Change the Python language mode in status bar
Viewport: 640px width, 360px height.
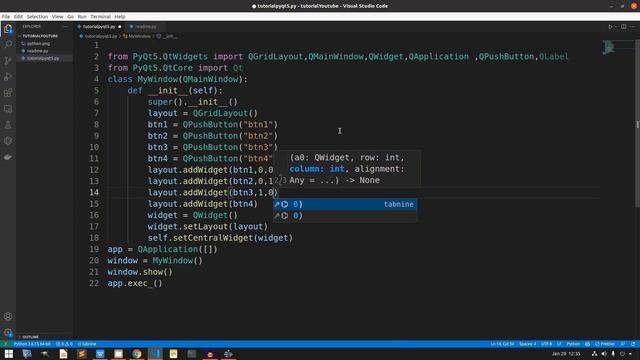tap(573, 344)
